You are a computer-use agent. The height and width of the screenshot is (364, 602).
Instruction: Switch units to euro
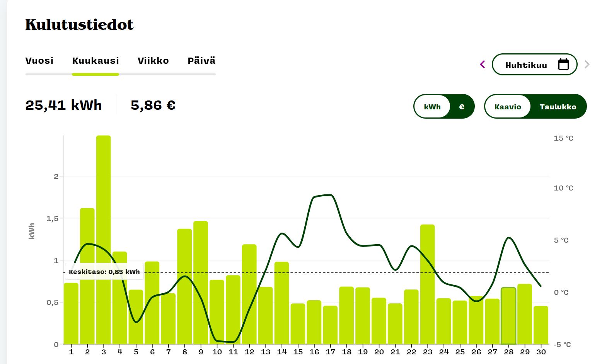pos(461,107)
